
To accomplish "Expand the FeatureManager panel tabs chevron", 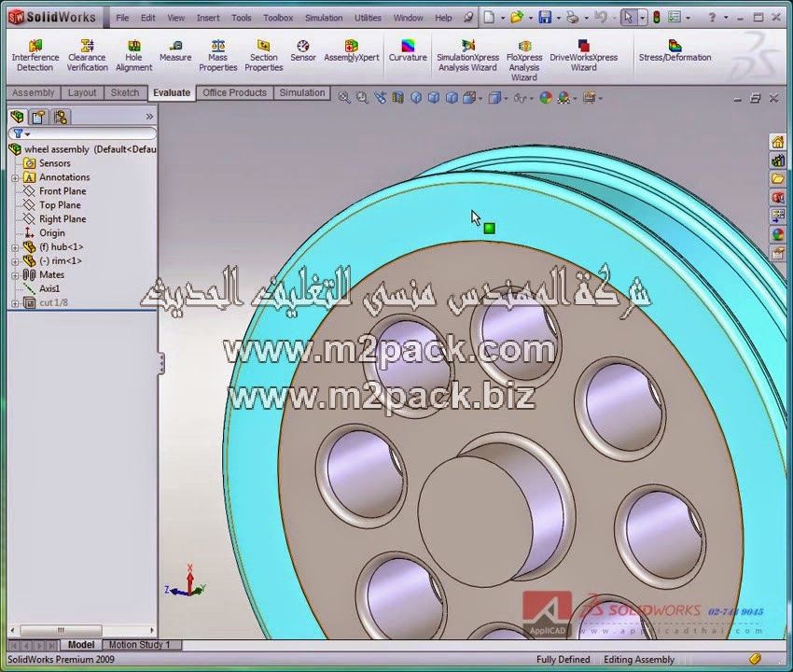I will click(x=149, y=117).
